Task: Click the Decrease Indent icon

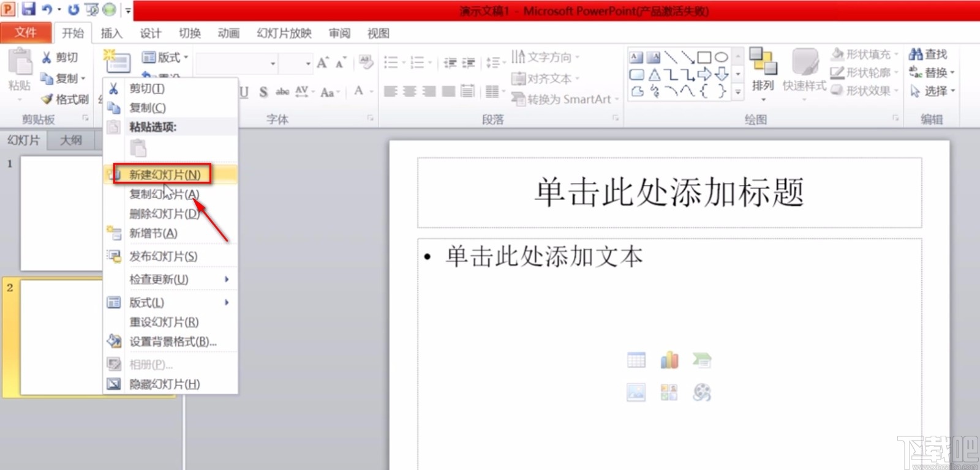Action: coord(450,62)
